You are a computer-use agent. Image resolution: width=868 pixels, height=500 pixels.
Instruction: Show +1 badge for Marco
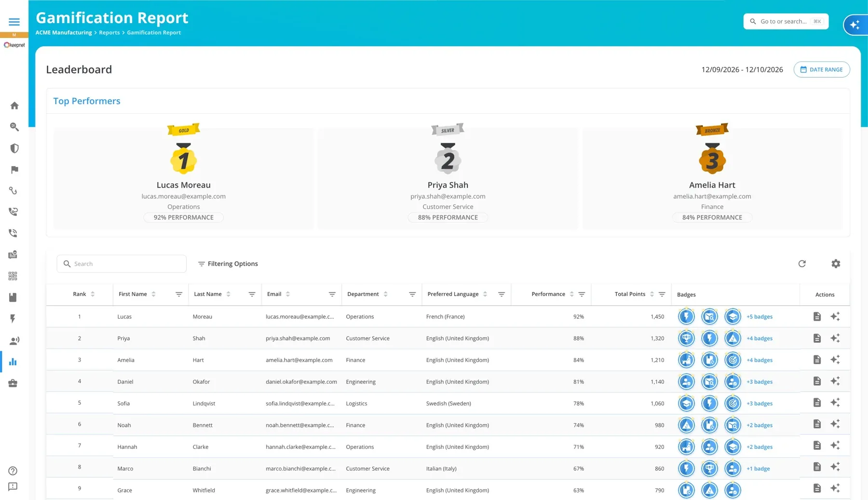pos(758,469)
